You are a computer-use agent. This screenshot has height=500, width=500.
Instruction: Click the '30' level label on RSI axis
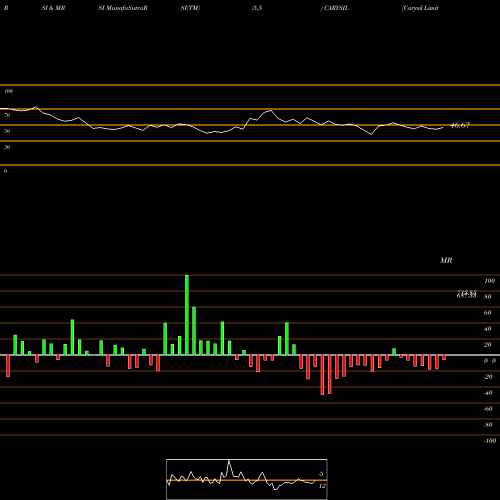(7, 147)
